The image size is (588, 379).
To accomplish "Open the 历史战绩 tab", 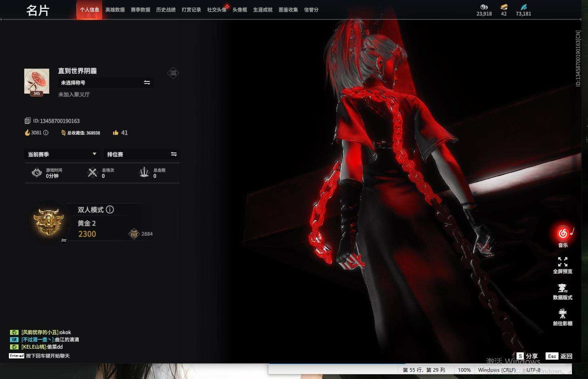I will pos(166,10).
